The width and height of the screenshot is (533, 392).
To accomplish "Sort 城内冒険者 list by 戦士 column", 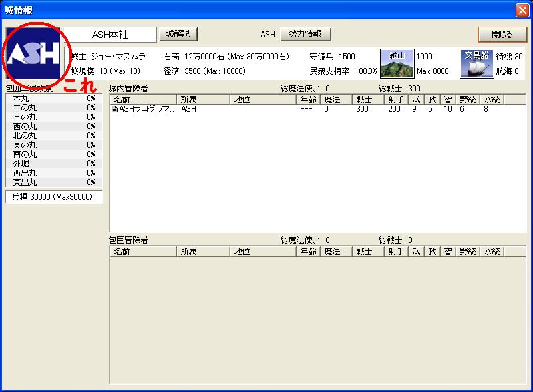I will [x=368, y=99].
